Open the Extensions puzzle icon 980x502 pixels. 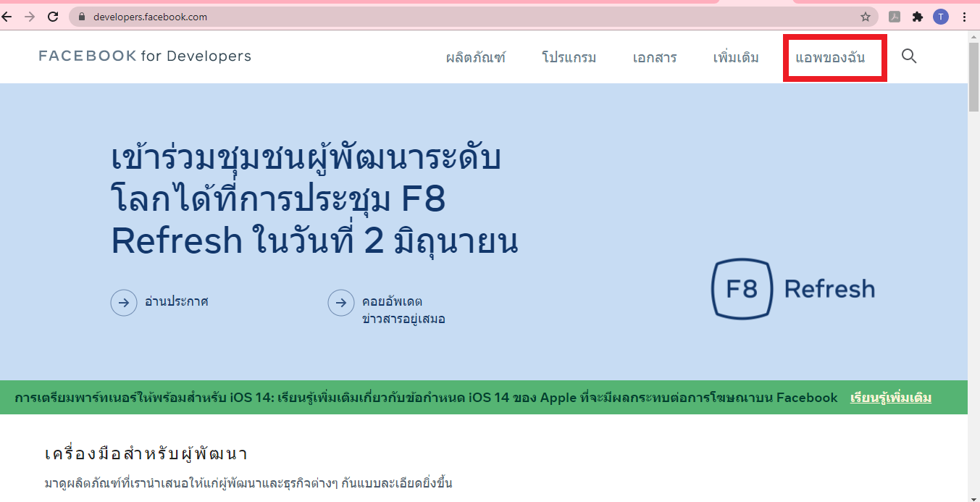point(918,17)
